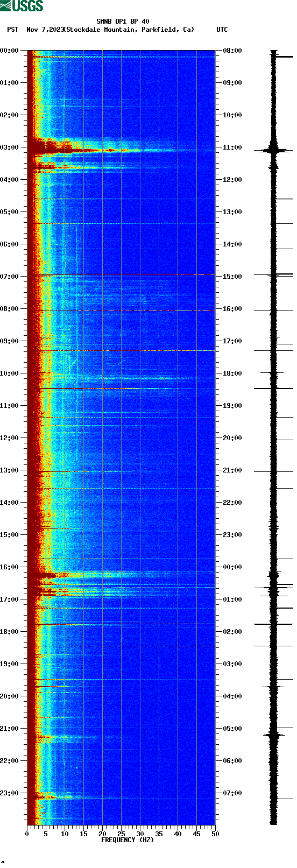This screenshot has width=297, height=868.
Task: Click the FREQUENCY (HZ) axis label
Action: pos(128,840)
